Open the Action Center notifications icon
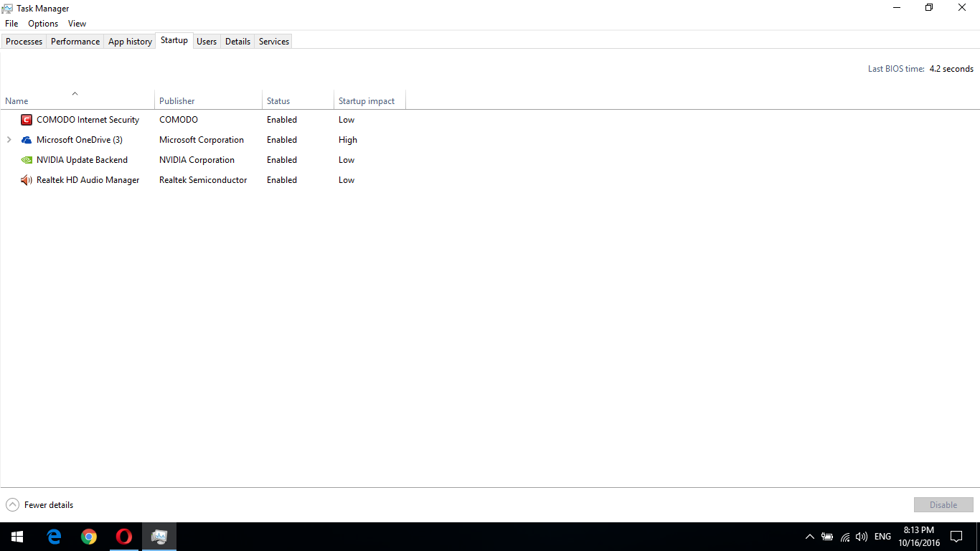Image resolution: width=980 pixels, height=551 pixels. point(956,537)
